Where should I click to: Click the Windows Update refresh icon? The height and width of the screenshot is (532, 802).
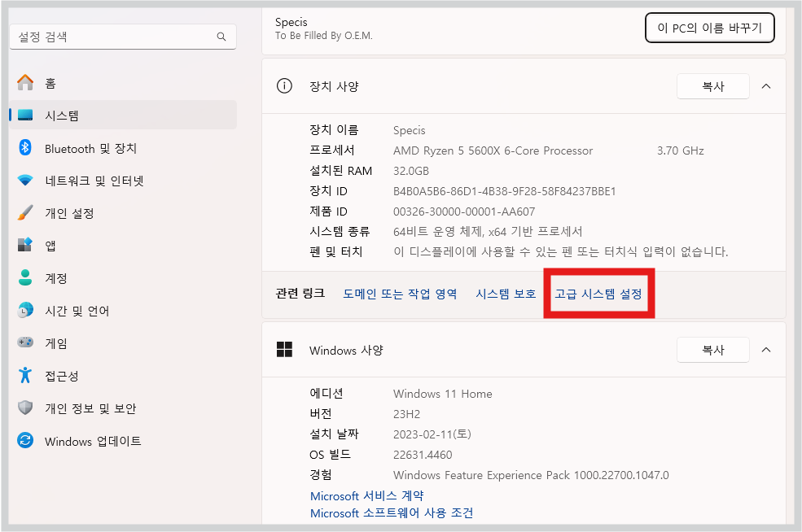coord(25,440)
